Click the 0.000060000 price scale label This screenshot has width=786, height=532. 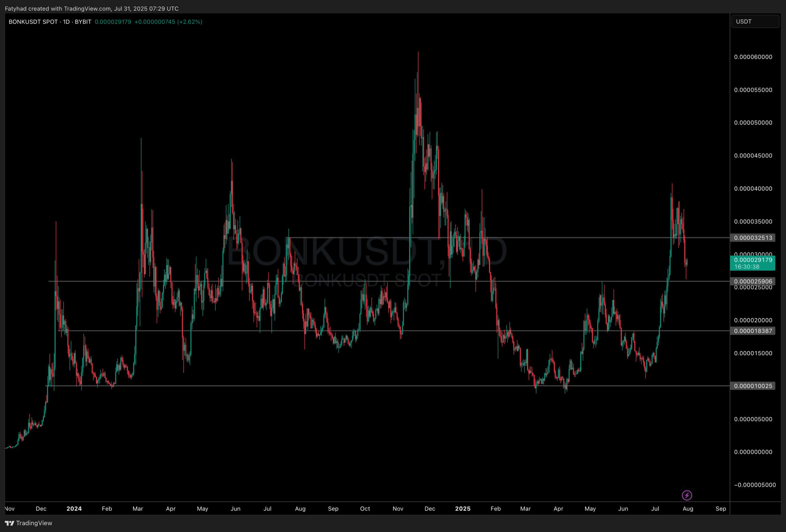tap(753, 57)
